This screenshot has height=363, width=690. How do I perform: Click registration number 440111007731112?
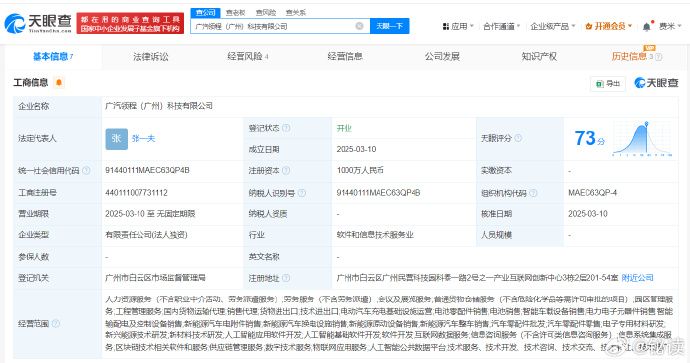(136, 193)
